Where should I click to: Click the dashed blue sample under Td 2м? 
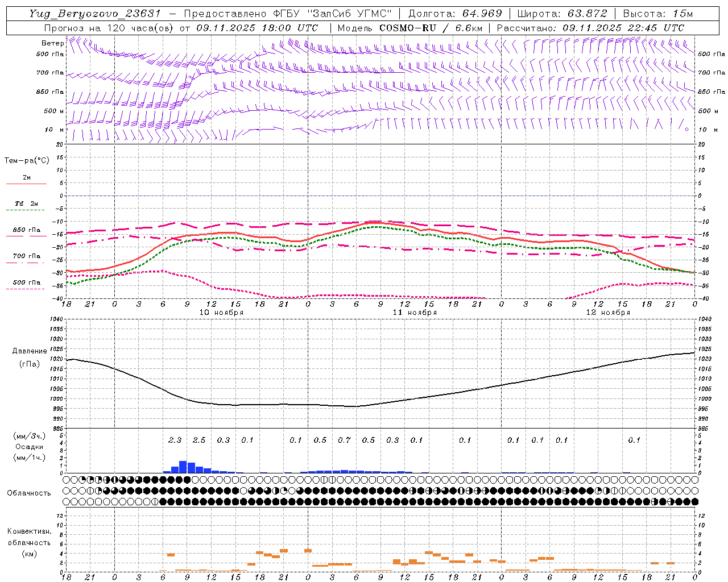click(26, 210)
